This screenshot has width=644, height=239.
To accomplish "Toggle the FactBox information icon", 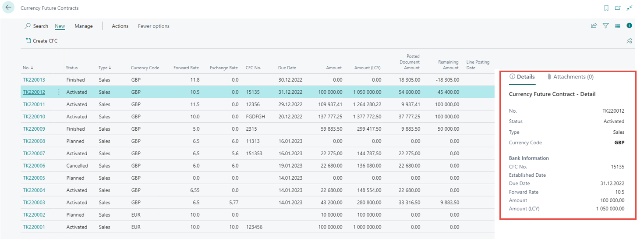I will [x=629, y=26].
